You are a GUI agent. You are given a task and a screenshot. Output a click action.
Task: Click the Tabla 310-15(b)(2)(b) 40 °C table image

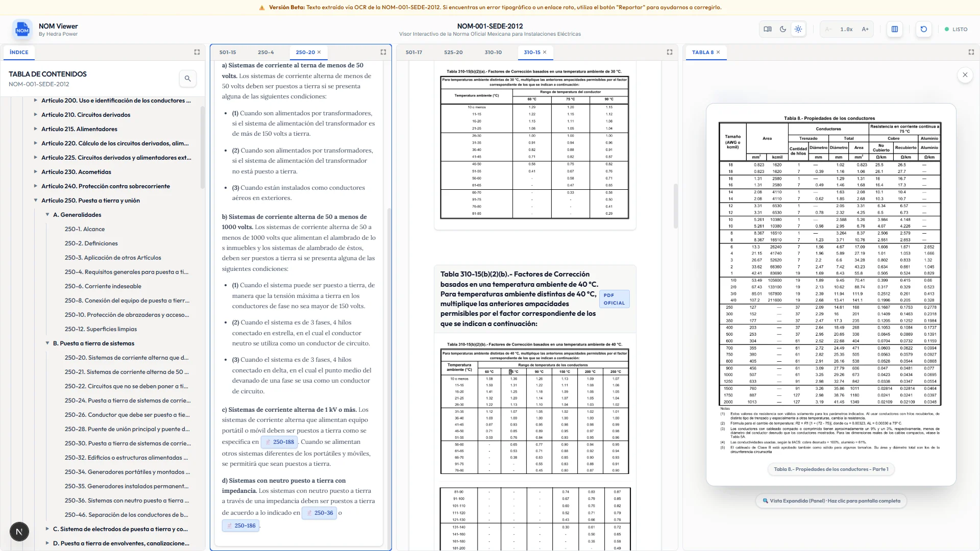pos(534,408)
